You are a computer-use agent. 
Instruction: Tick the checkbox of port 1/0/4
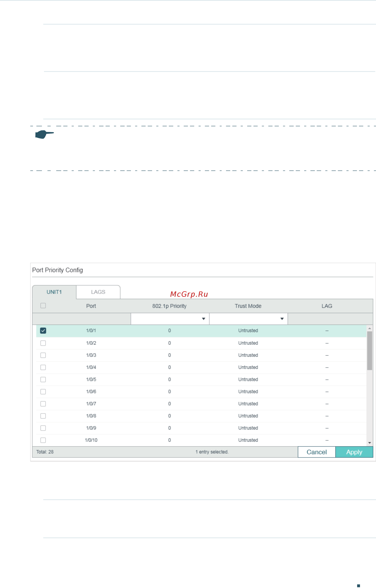pos(43,367)
